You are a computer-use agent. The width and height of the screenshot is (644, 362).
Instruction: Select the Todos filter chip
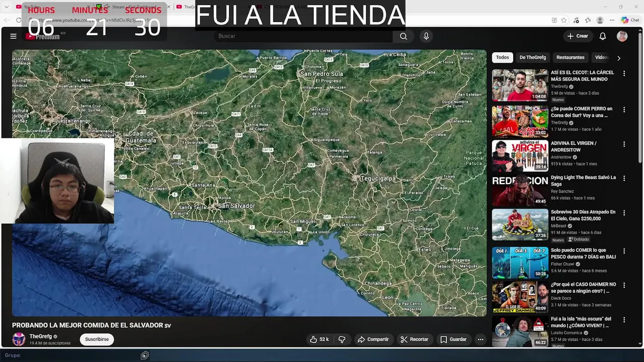[x=503, y=57]
